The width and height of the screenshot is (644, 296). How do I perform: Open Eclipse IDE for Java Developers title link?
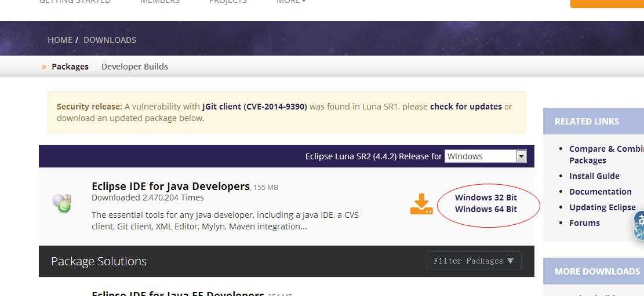coord(171,187)
